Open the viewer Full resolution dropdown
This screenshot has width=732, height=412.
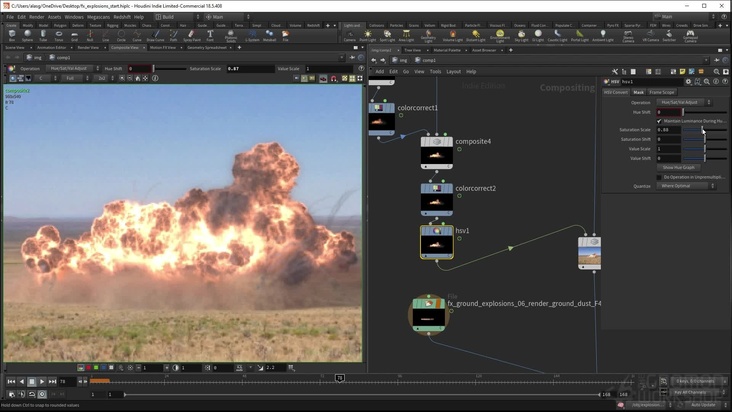point(74,78)
